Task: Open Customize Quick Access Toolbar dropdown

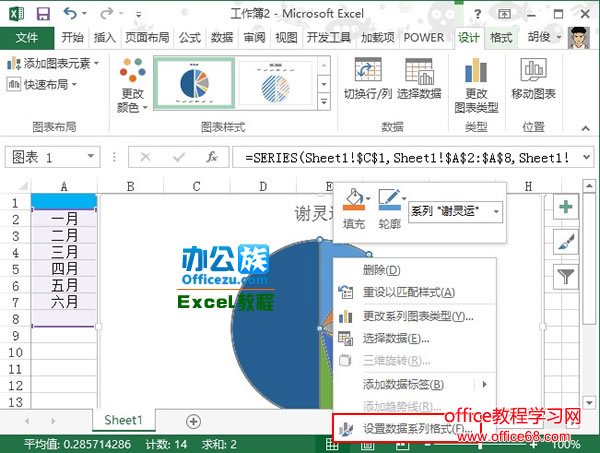Action: point(139,15)
